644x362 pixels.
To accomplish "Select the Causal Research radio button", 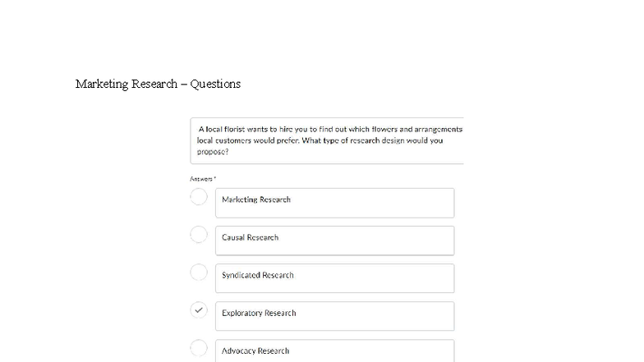I will click(x=199, y=235).
